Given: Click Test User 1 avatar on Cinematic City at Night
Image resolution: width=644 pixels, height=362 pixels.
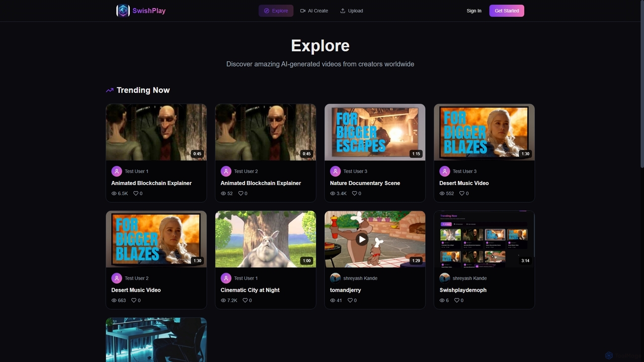Looking at the screenshot, I should pos(226,278).
